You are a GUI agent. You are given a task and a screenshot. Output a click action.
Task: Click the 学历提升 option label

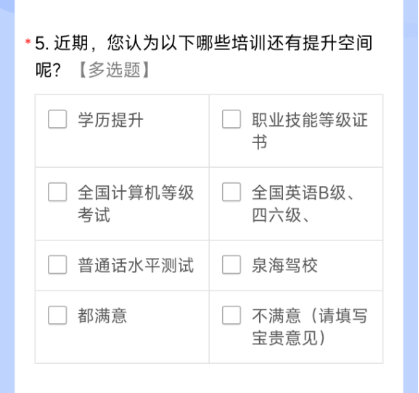tap(111, 120)
